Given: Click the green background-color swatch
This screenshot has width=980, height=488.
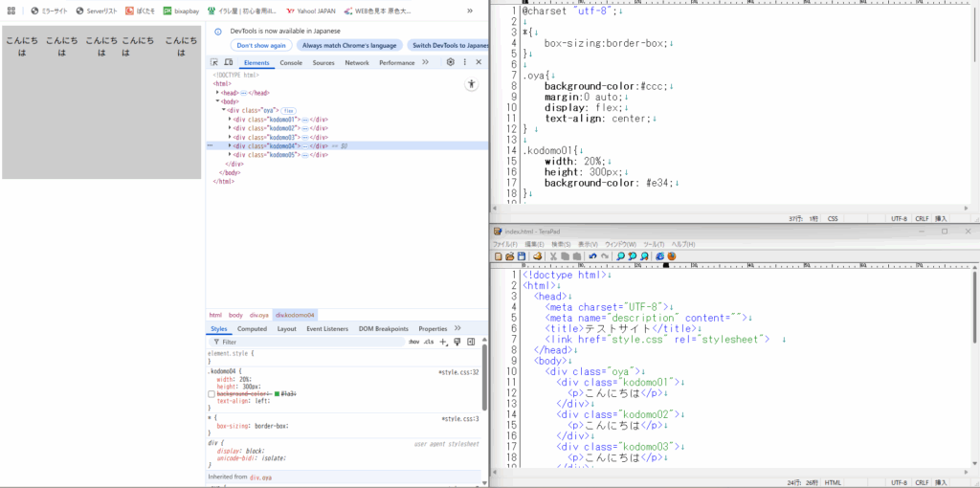Looking at the screenshot, I should point(278,393).
